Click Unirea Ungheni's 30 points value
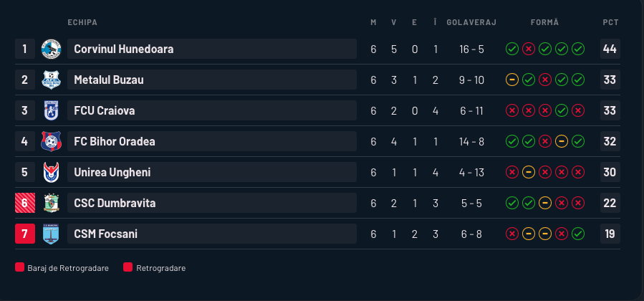Screen dimensions: 644x301 coord(610,172)
